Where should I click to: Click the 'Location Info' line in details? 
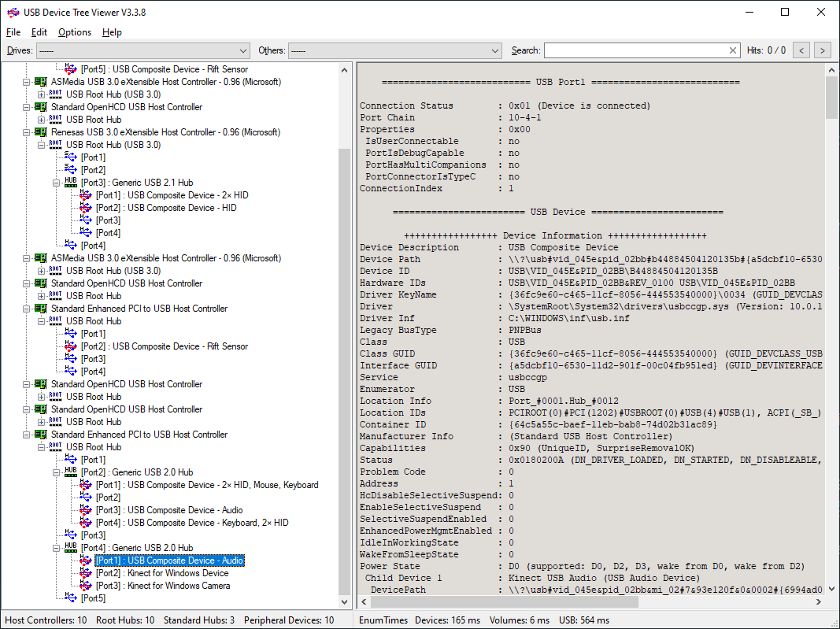[x=489, y=401]
